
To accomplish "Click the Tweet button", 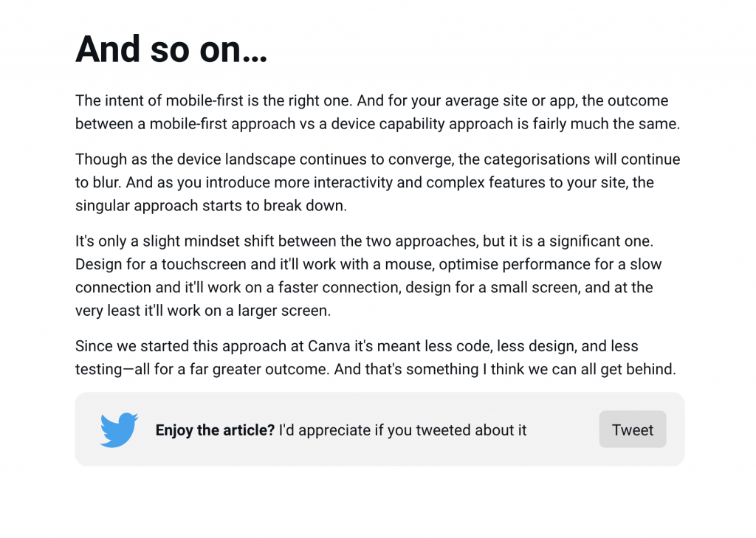I will pyautogui.click(x=633, y=430).
